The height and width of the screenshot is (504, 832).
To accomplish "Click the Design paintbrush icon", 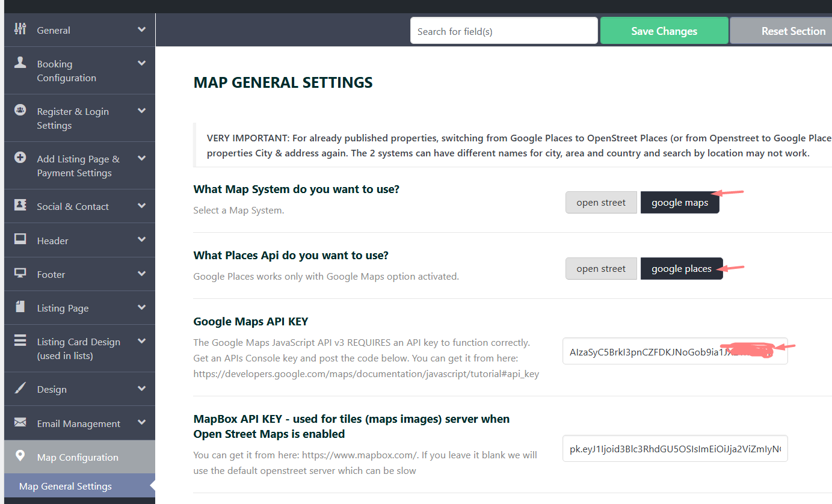I will tap(20, 388).
